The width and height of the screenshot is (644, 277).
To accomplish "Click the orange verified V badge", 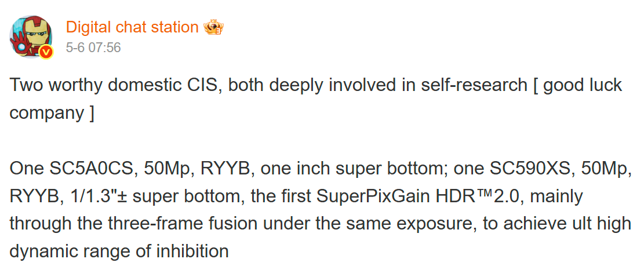I will coord(46,52).
